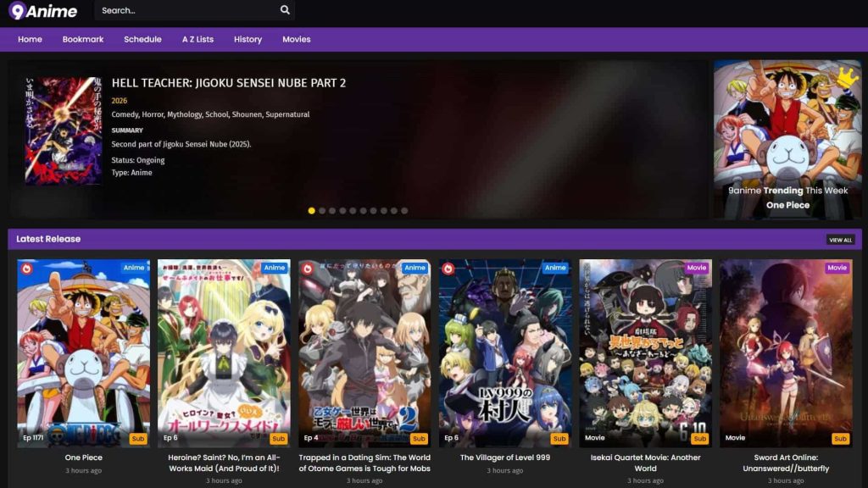This screenshot has height=488, width=868.
Task: Select the fourth carousel dot
Action: pyautogui.click(x=342, y=211)
